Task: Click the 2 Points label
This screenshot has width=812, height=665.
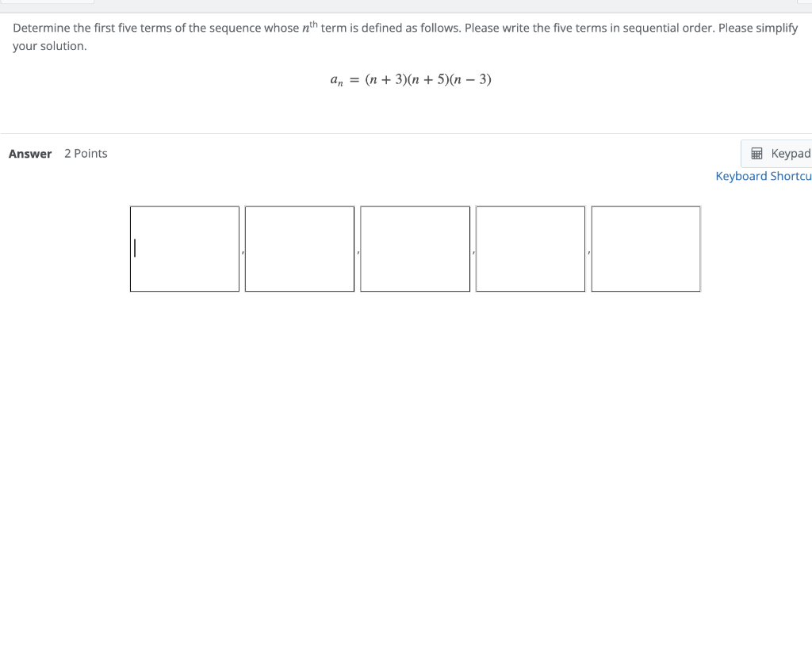Action: click(x=86, y=153)
